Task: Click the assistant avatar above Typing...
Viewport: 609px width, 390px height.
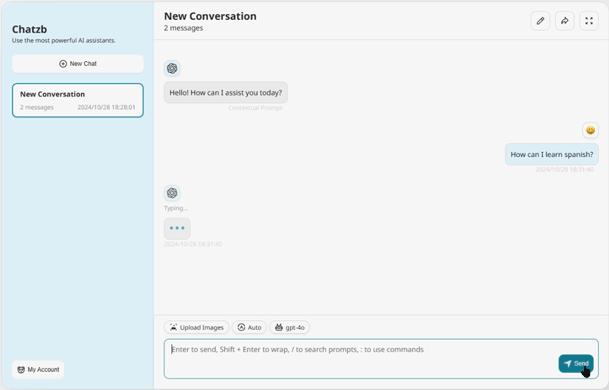Action: point(172,193)
